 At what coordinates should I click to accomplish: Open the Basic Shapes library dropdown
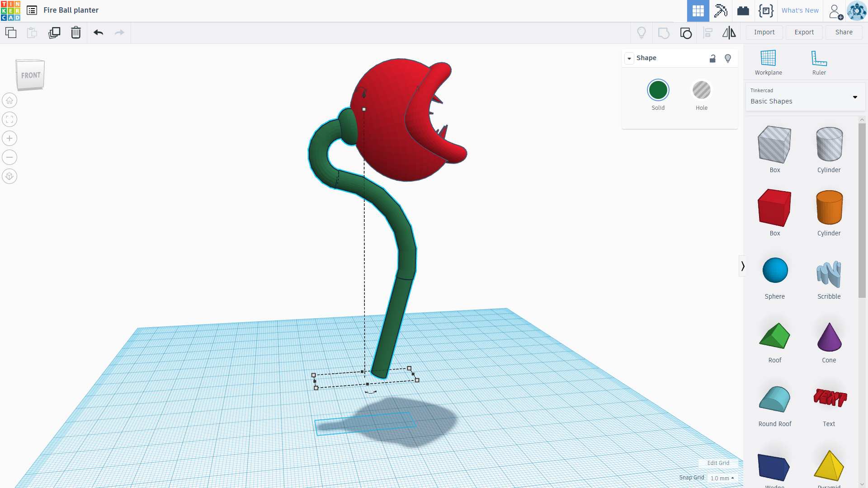pyautogui.click(x=805, y=97)
